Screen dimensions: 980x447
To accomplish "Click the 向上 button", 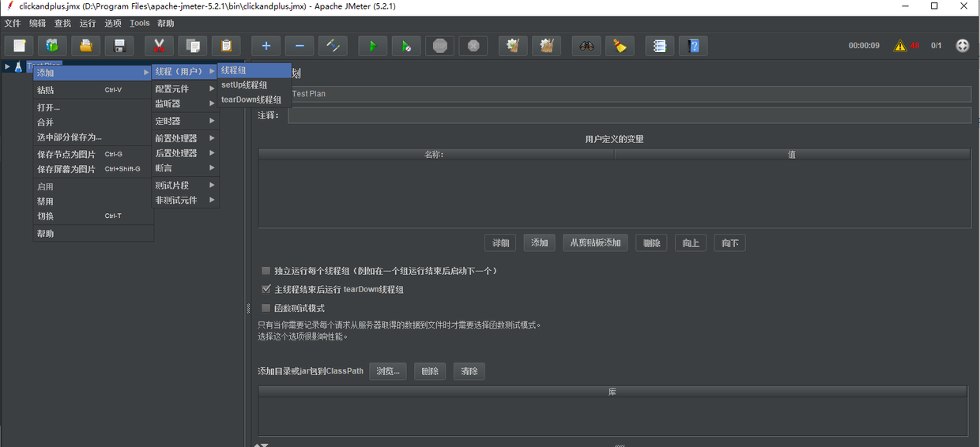I will (x=691, y=243).
